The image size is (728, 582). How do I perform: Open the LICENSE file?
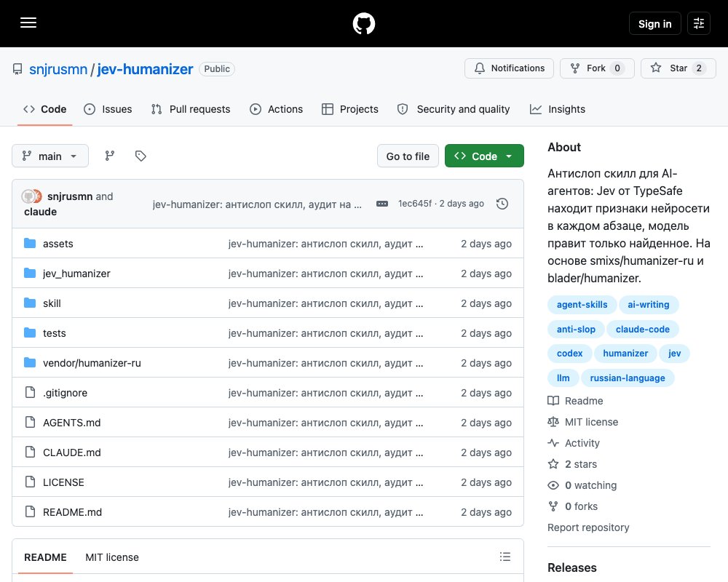coord(63,482)
